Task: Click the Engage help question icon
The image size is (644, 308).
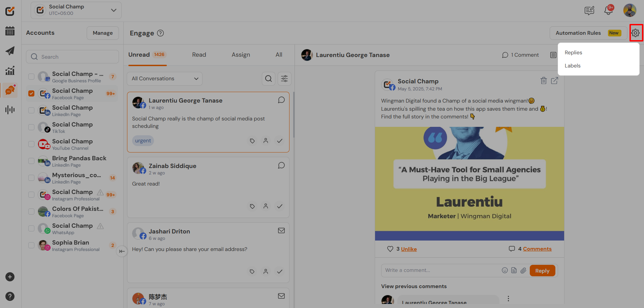Action: point(160,33)
